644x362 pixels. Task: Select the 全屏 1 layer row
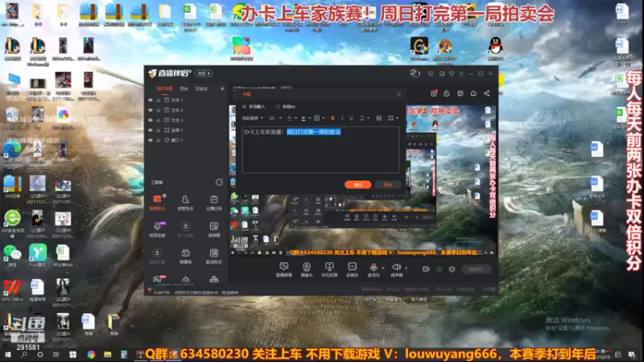pyautogui.click(x=188, y=130)
